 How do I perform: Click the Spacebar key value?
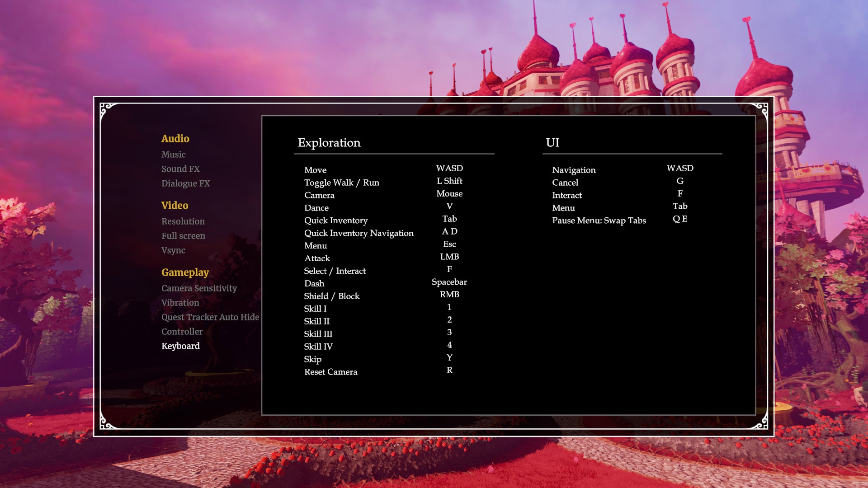tap(449, 282)
